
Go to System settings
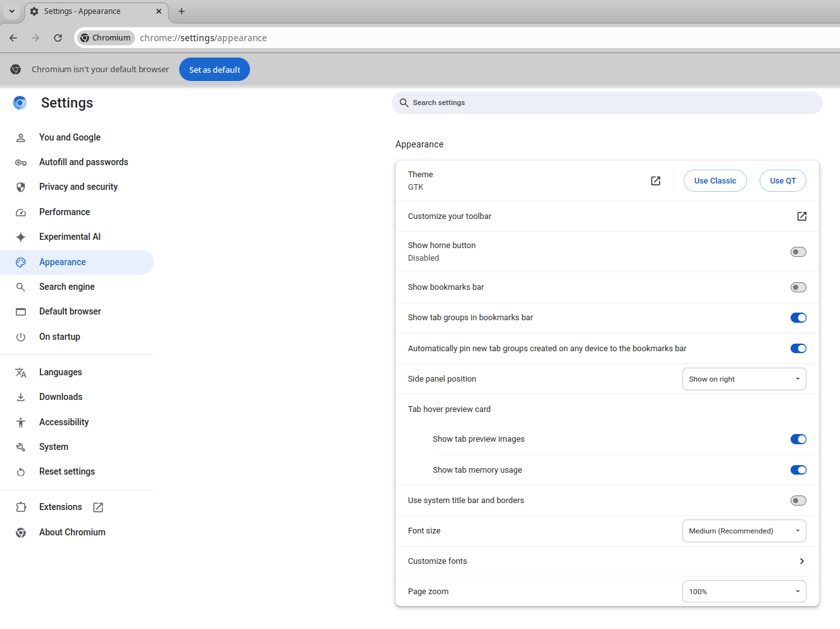pos(77,447)
